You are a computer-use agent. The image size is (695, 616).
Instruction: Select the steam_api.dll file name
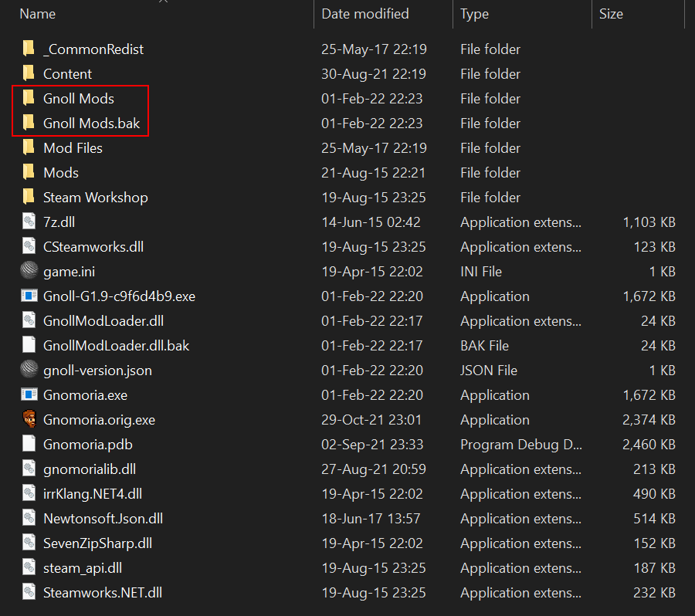[83, 568]
